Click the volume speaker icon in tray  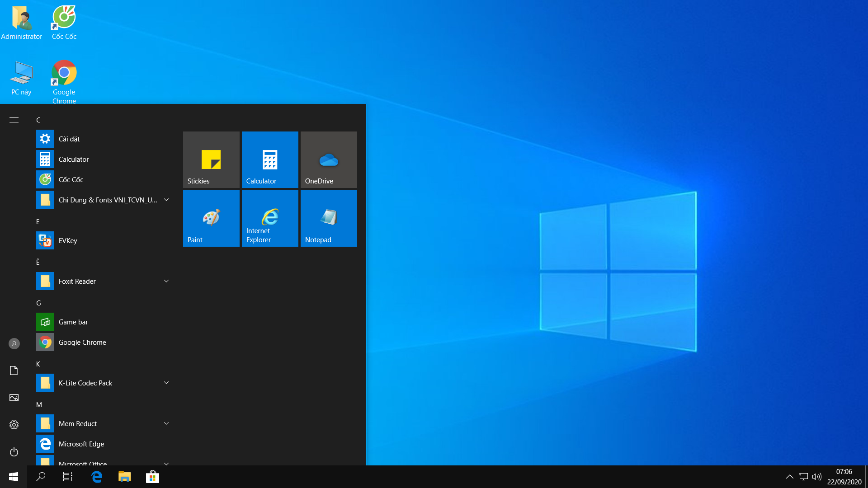(x=816, y=477)
